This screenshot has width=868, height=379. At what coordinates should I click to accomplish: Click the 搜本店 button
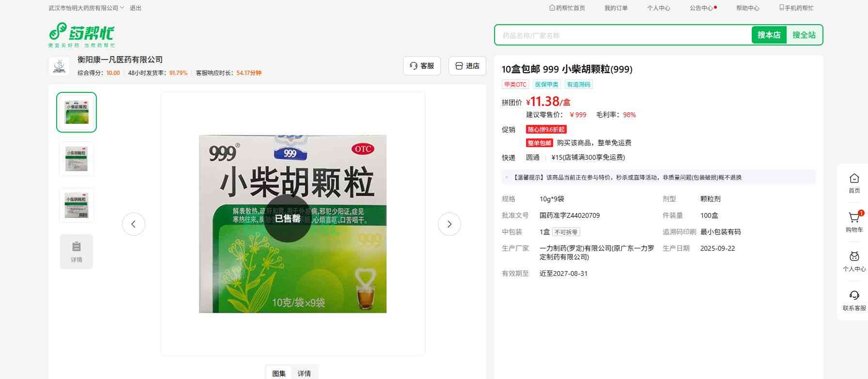click(769, 35)
